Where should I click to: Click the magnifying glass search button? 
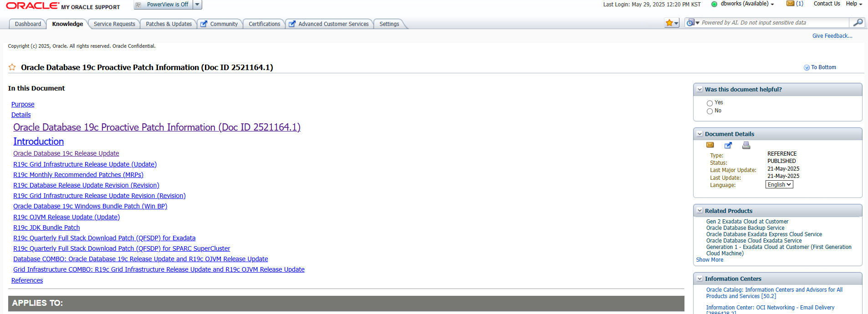coord(858,22)
